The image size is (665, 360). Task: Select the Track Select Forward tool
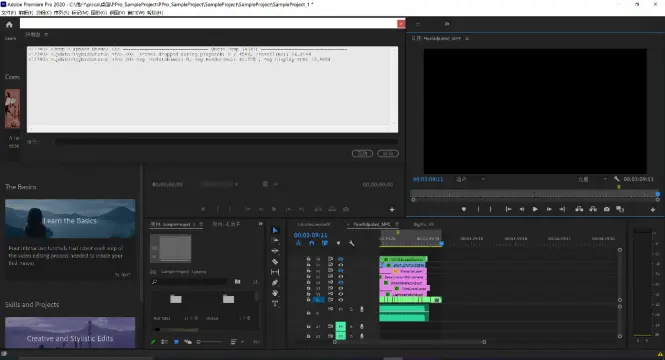[275, 240]
